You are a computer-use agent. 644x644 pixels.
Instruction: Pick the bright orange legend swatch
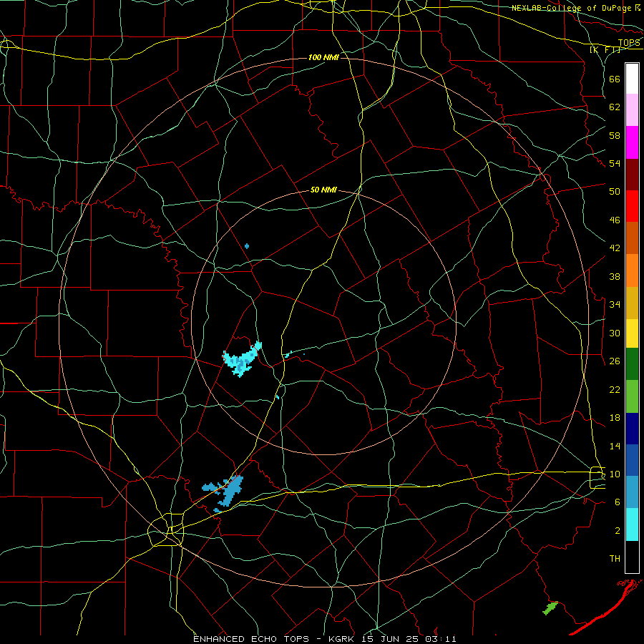click(x=632, y=270)
